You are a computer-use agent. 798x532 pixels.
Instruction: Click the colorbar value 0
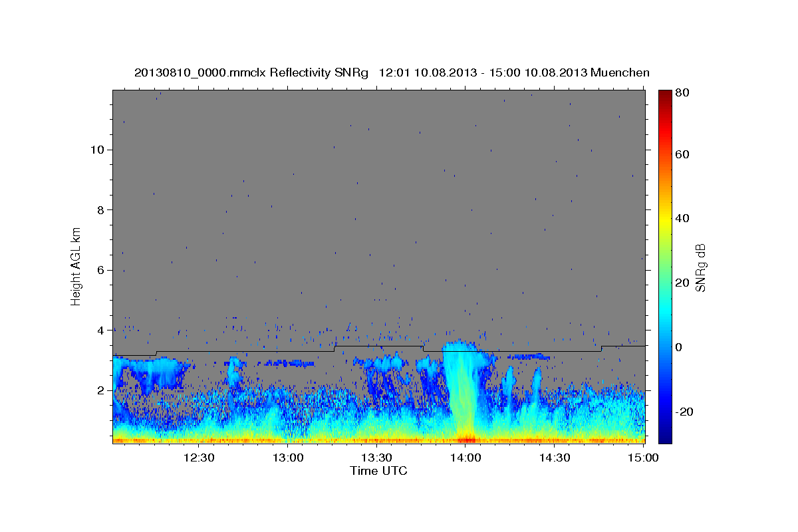tap(679, 347)
